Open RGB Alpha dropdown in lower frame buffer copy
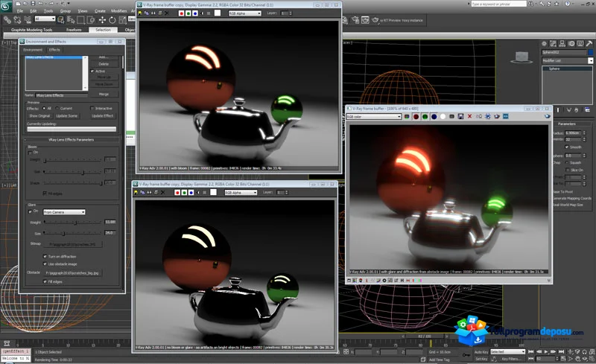 point(241,193)
